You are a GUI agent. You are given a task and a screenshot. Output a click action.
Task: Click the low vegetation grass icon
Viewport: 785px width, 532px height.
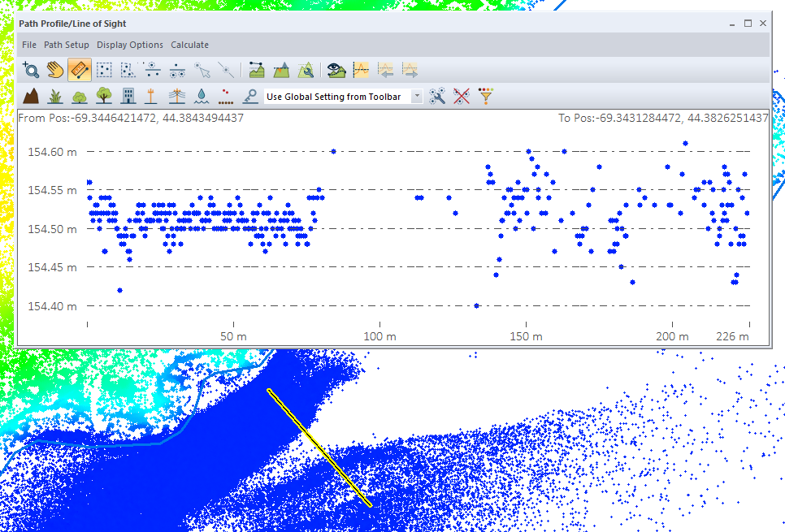tap(55, 97)
